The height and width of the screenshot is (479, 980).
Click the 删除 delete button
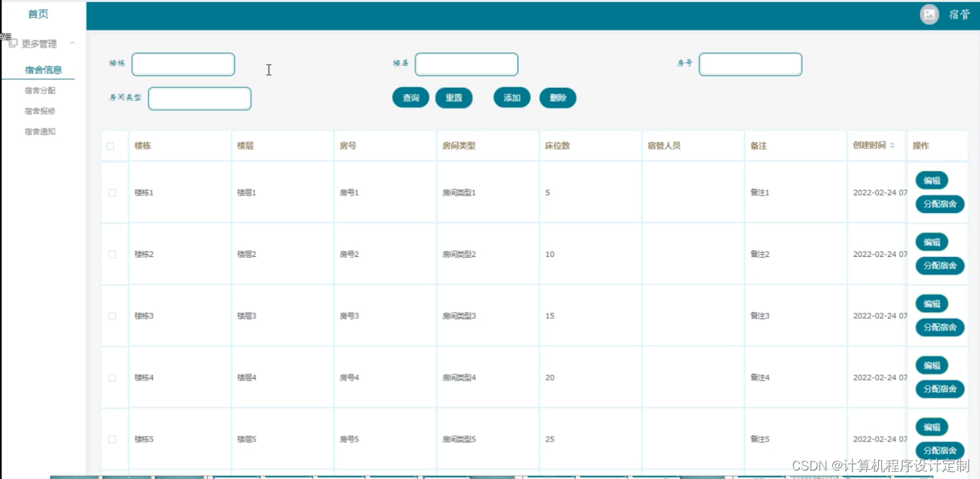[x=558, y=98]
